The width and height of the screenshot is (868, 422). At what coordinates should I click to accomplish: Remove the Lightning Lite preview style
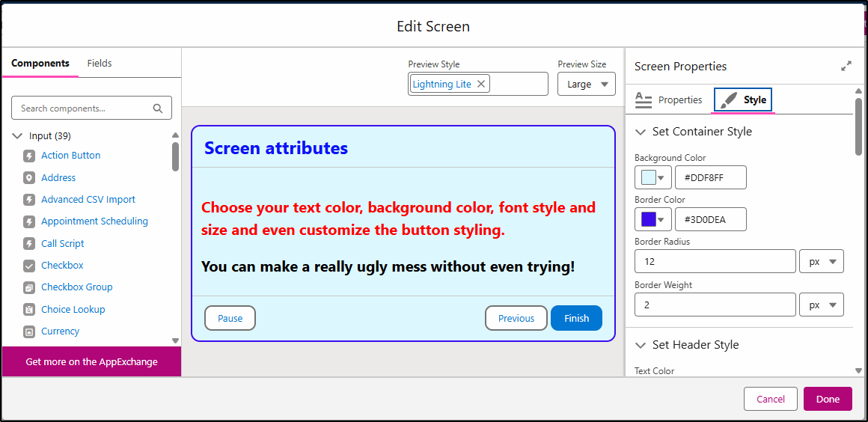click(x=481, y=84)
